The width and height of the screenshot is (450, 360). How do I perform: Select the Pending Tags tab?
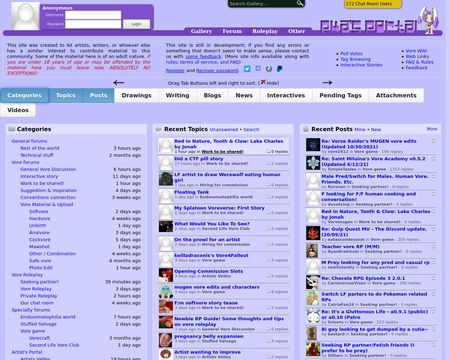340,95
